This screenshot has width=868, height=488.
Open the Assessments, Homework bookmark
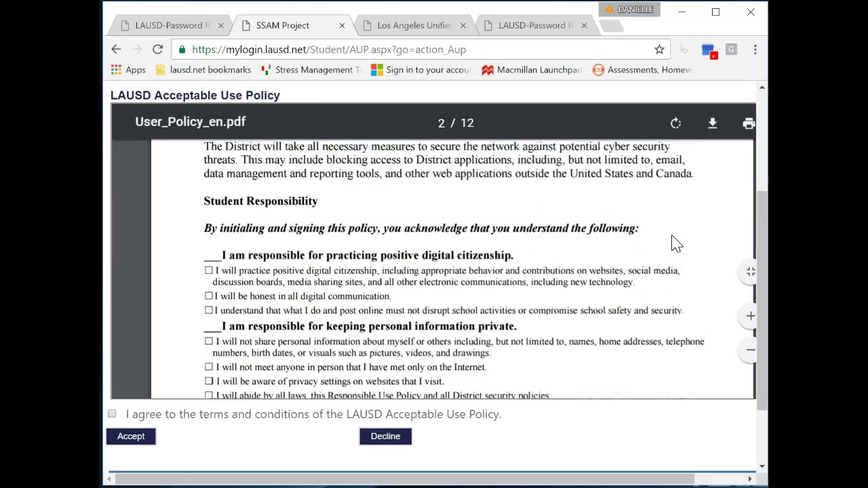click(x=642, y=70)
